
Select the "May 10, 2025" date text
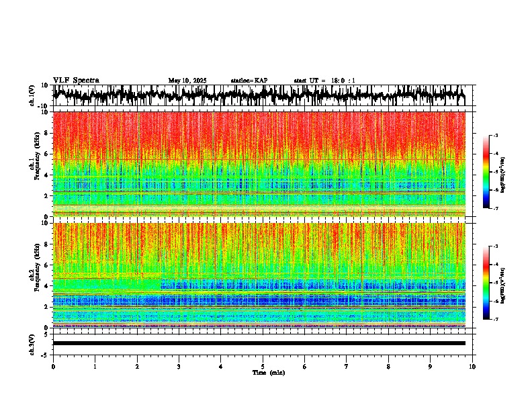187,81
